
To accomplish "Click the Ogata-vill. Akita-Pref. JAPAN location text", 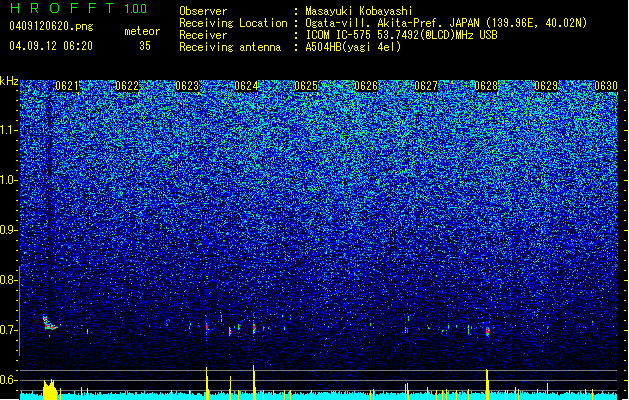I will click(x=446, y=23).
